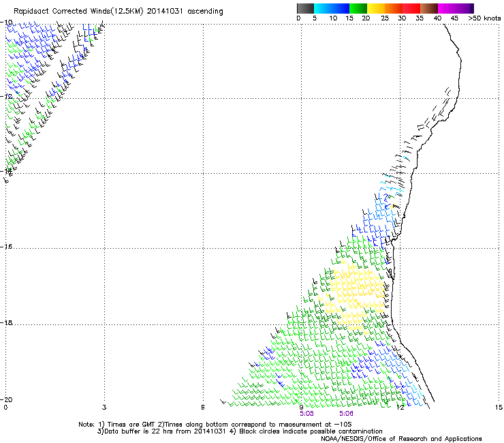
Task: Click the legend tick label 40
Action: coord(437,18)
